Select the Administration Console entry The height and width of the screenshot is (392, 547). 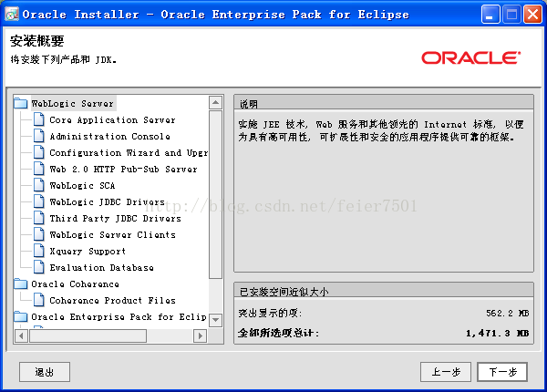(110, 137)
